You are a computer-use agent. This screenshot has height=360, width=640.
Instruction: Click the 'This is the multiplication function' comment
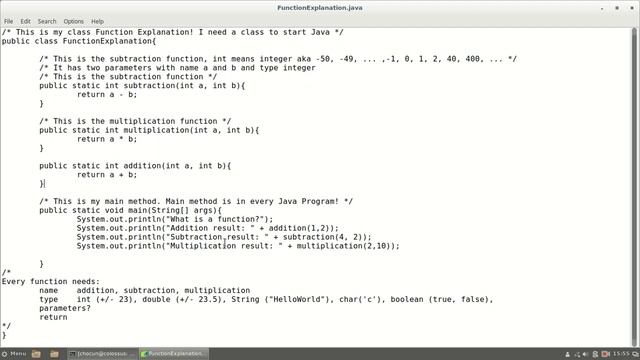coord(135,121)
